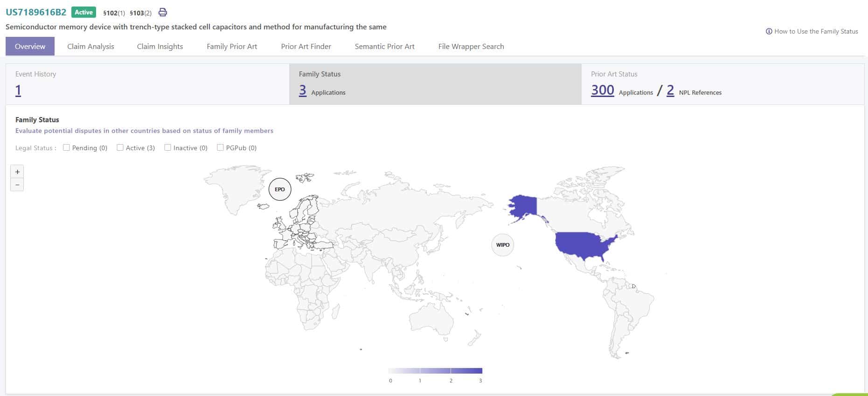Image resolution: width=868 pixels, height=396 pixels.
Task: Select the EPO circle marker on map
Action: pyautogui.click(x=280, y=189)
